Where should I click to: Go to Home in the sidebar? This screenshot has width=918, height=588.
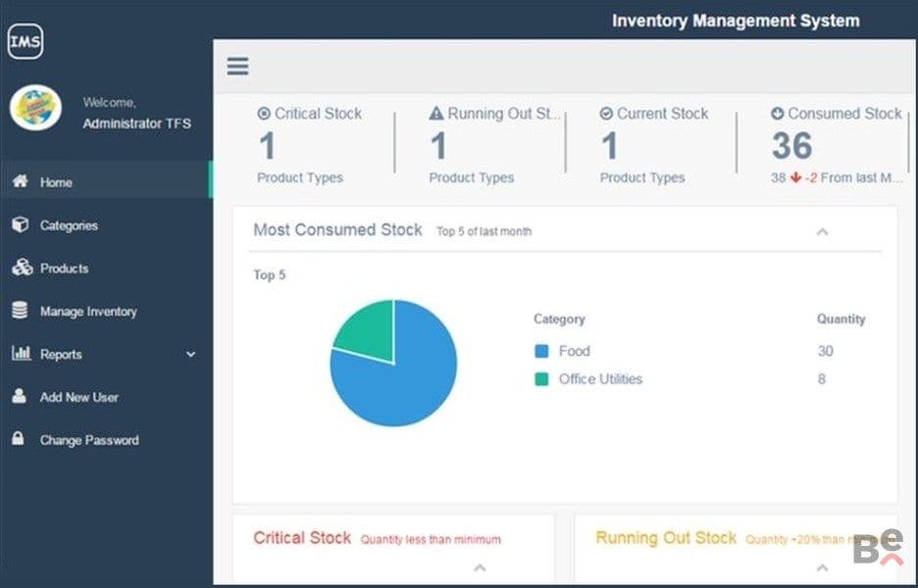(105, 182)
